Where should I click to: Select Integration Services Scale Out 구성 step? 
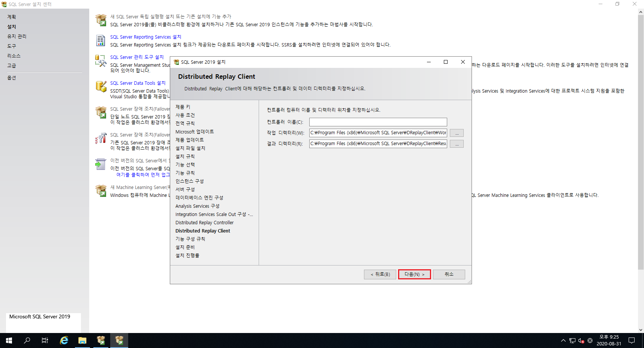(x=214, y=214)
